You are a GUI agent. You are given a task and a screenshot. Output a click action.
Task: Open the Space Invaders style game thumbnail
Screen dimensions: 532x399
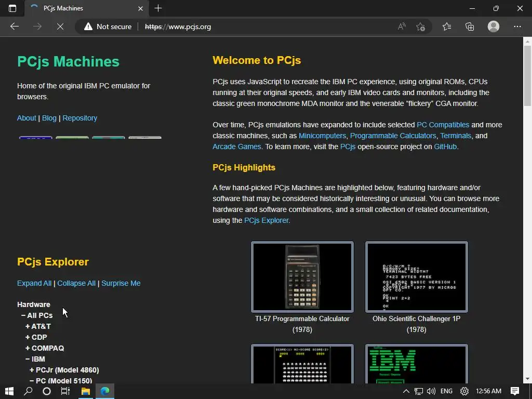click(302, 364)
